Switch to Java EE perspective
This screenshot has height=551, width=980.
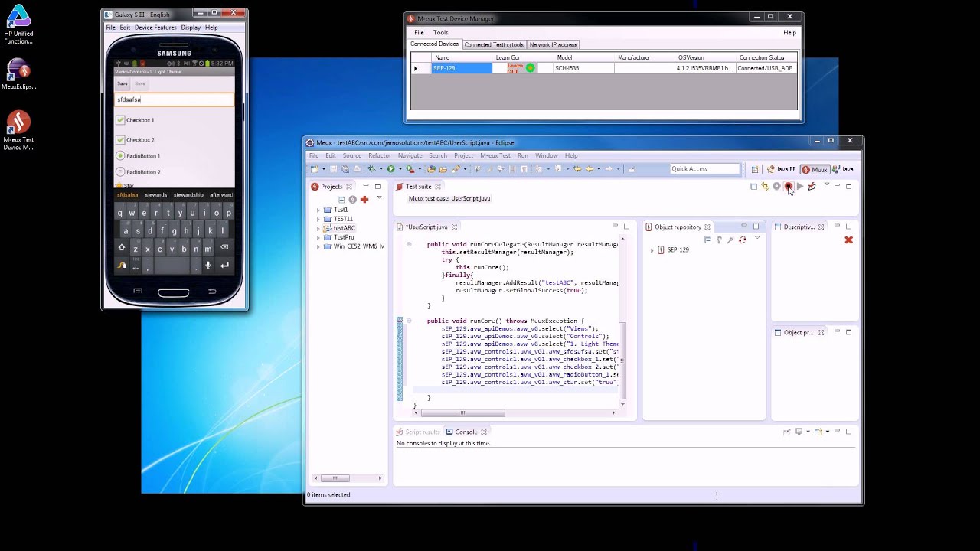tap(781, 169)
